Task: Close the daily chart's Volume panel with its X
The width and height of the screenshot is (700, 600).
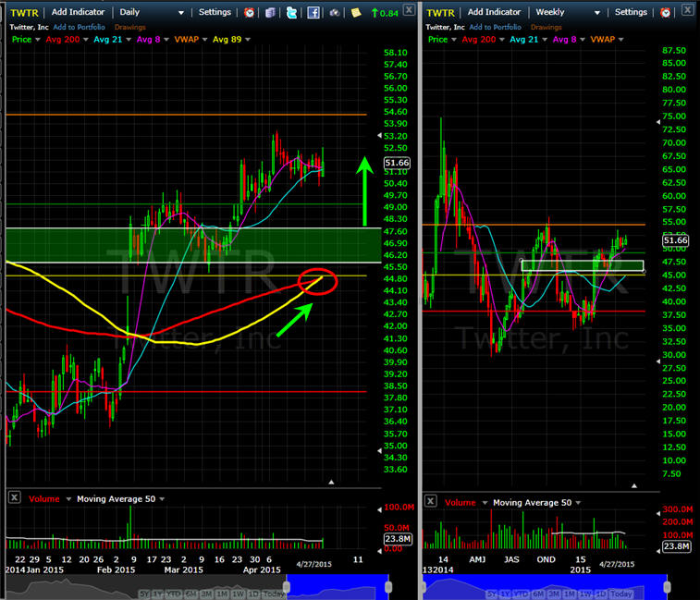Action: click(14, 497)
